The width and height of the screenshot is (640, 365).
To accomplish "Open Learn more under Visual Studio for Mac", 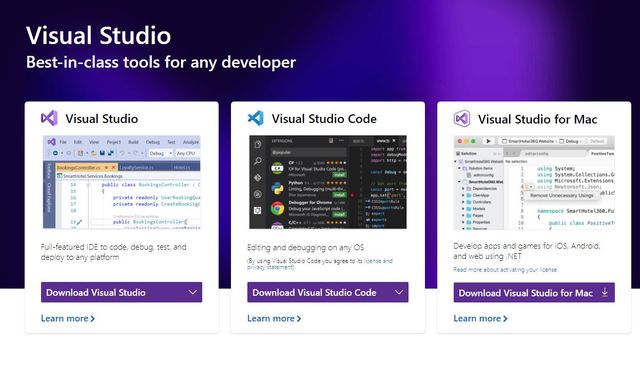I will tap(480, 318).
